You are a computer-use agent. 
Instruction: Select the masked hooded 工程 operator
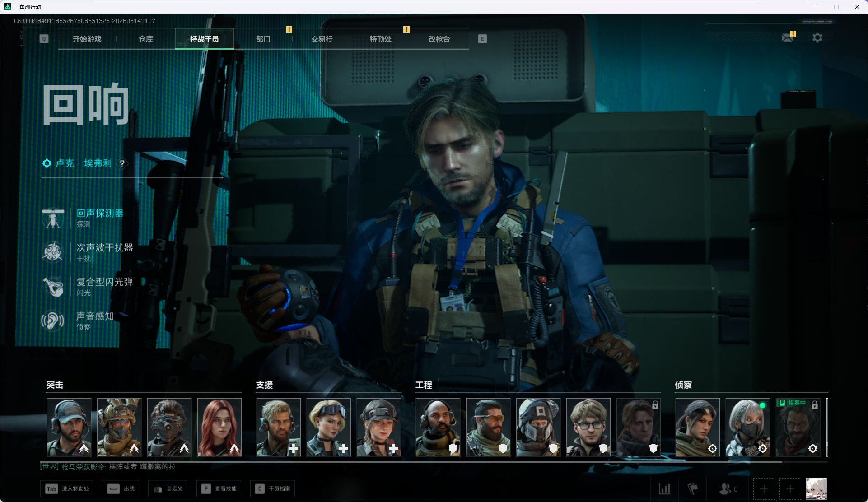[x=538, y=427]
